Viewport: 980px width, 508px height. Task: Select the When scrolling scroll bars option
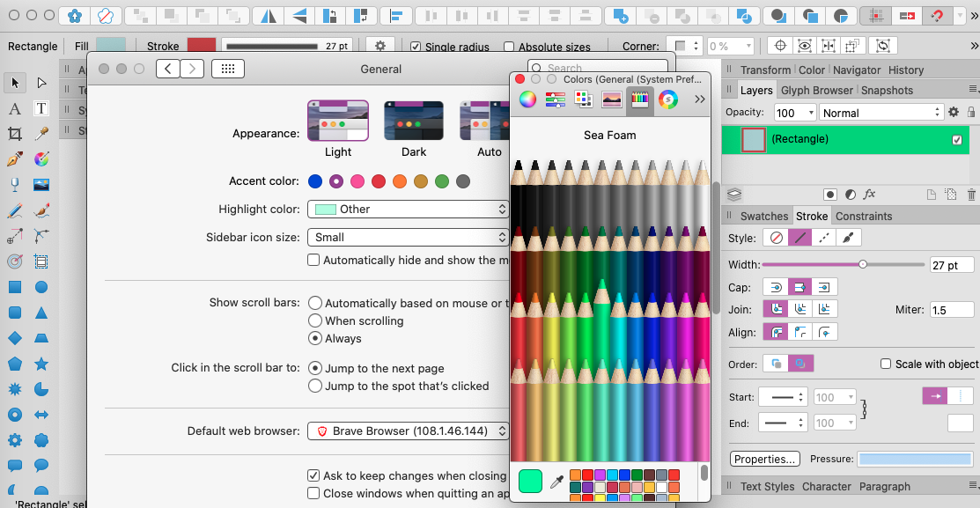(315, 320)
